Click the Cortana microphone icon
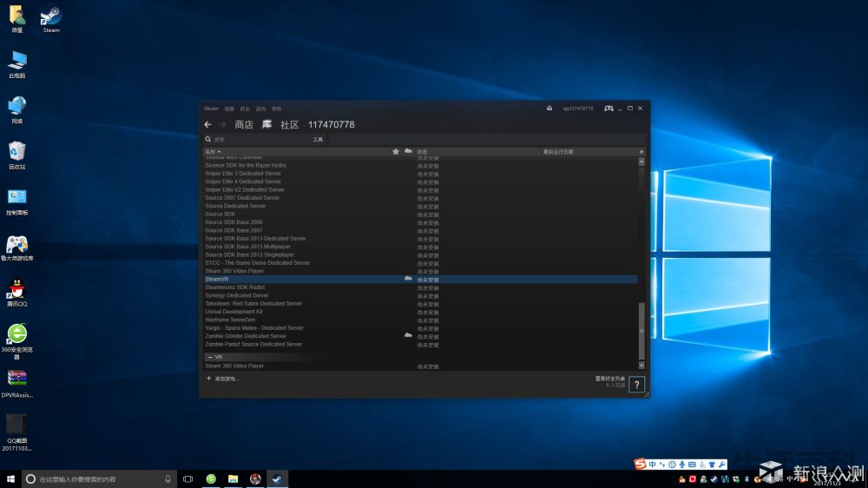Image resolution: width=868 pixels, height=488 pixels. pos(168,478)
